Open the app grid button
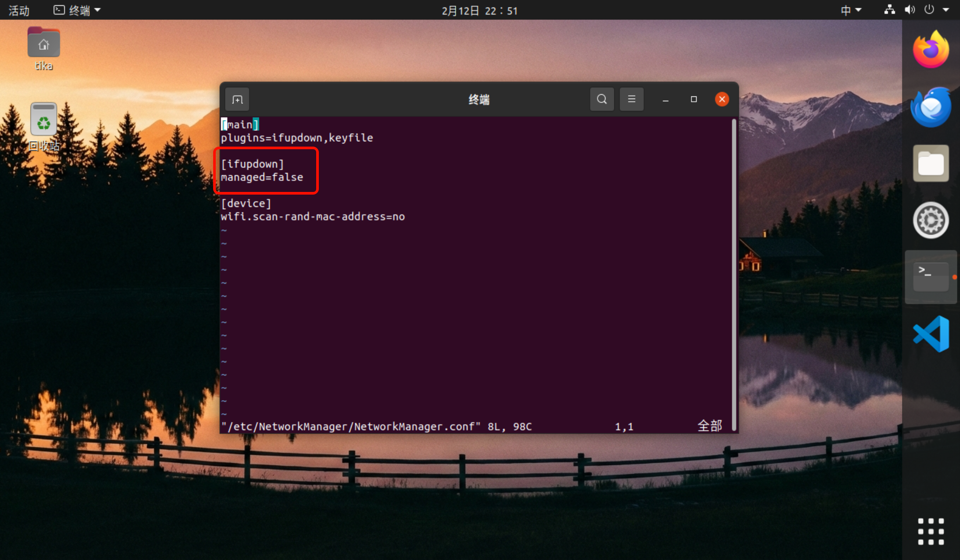 [930, 531]
